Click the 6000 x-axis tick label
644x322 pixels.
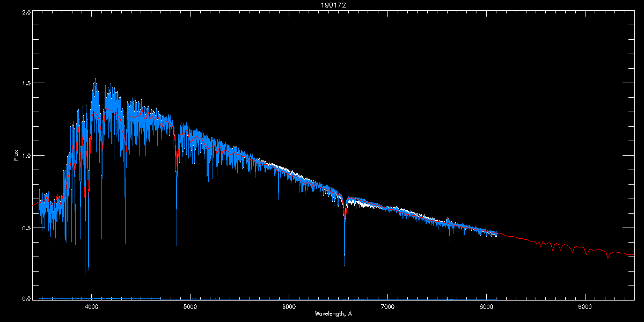[x=289, y=307]
